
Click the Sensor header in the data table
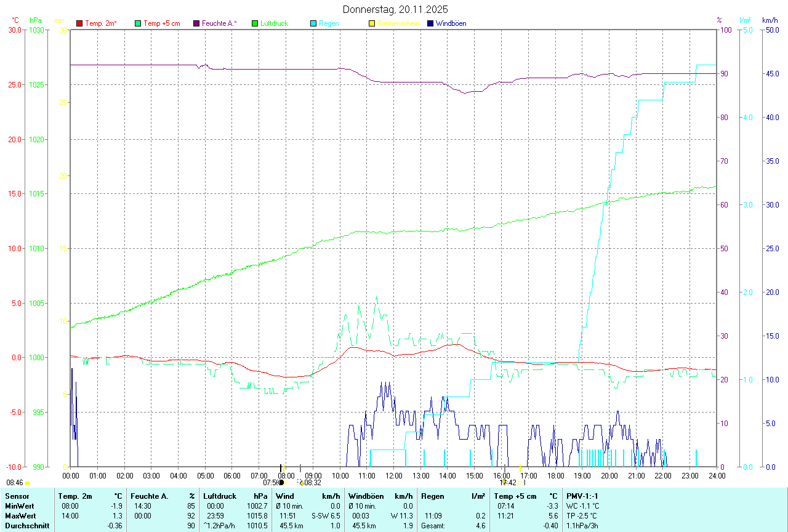point(17,496)
